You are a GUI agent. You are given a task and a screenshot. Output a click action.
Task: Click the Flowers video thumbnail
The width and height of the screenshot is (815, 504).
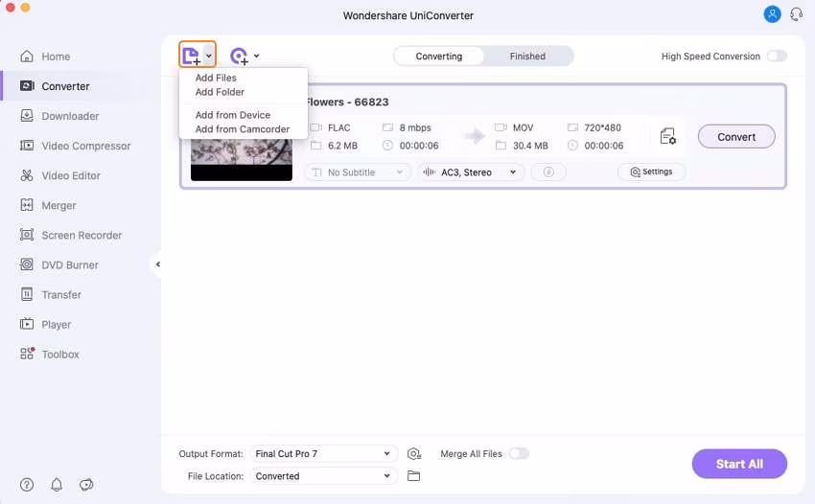242,160
